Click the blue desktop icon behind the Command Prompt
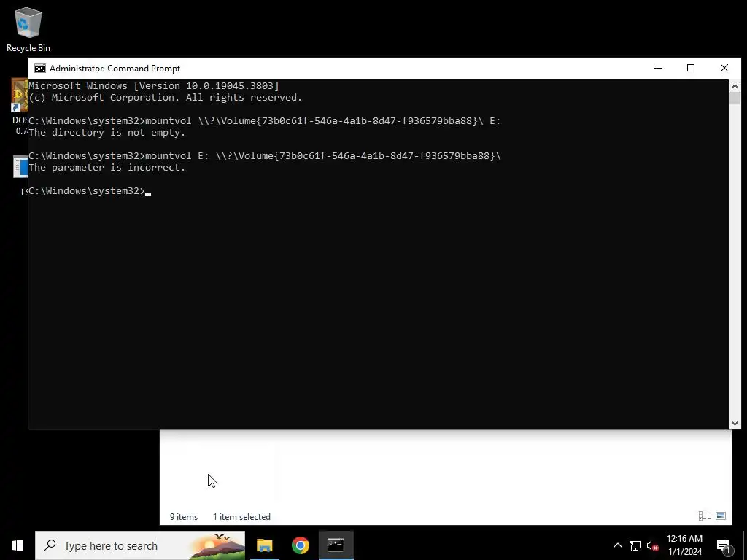The image size is (747, 560). 20,167
